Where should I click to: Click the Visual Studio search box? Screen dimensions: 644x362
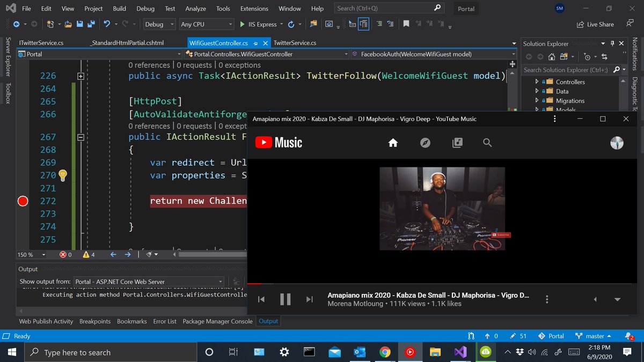390,9
